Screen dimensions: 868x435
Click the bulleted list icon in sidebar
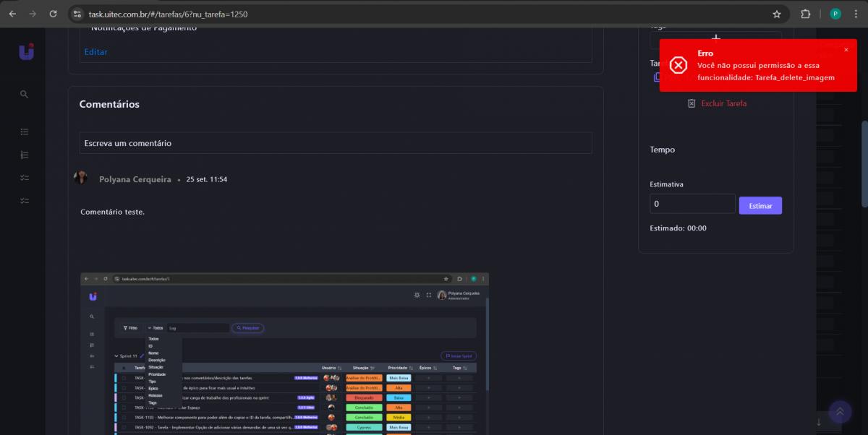tap(24, 132)
